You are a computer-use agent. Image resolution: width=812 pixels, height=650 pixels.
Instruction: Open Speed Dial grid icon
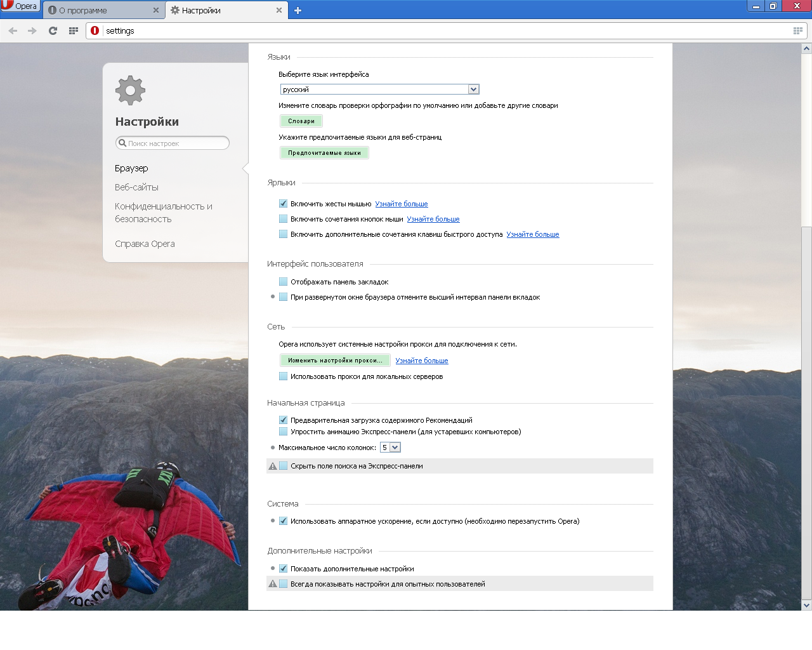74,30
